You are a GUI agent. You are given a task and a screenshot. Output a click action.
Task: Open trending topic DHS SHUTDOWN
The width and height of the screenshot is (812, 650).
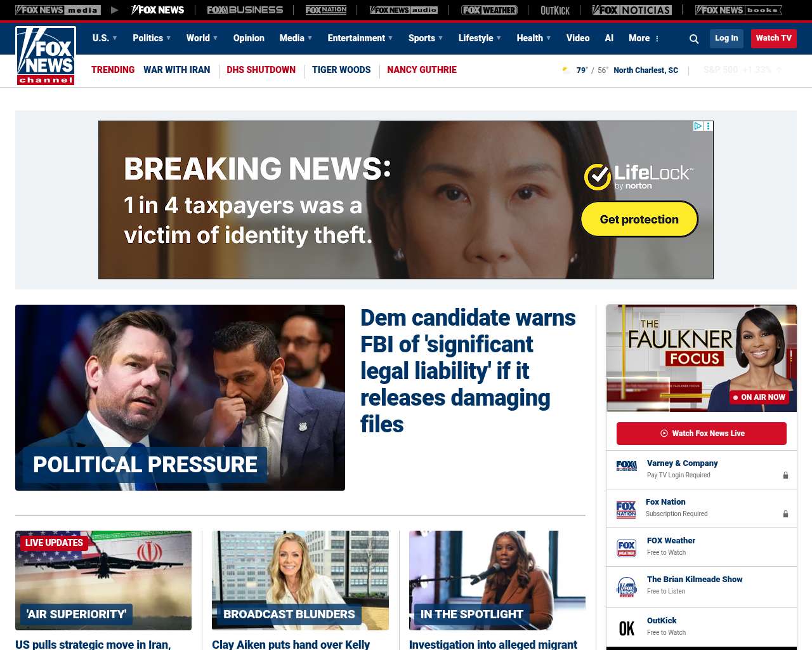tap(261, 70)
